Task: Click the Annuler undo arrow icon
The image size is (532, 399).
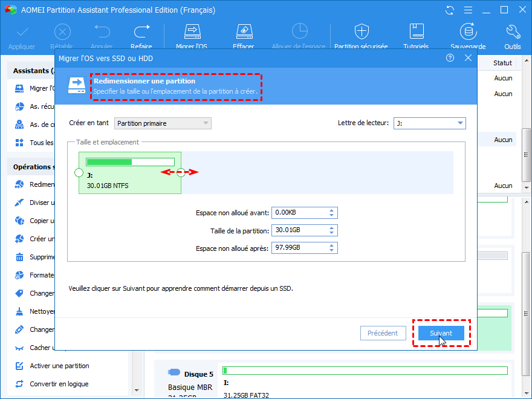Action: (x=102, y=31)
